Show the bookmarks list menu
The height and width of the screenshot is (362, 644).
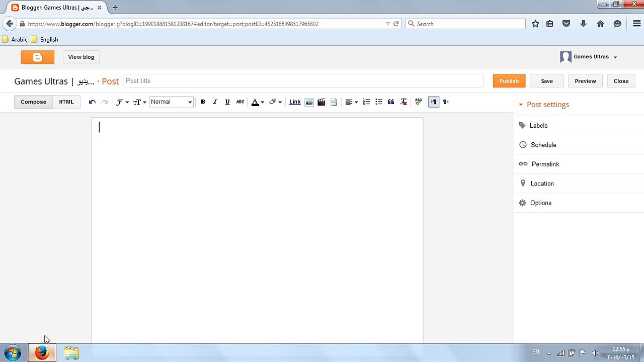pos(550,24)
